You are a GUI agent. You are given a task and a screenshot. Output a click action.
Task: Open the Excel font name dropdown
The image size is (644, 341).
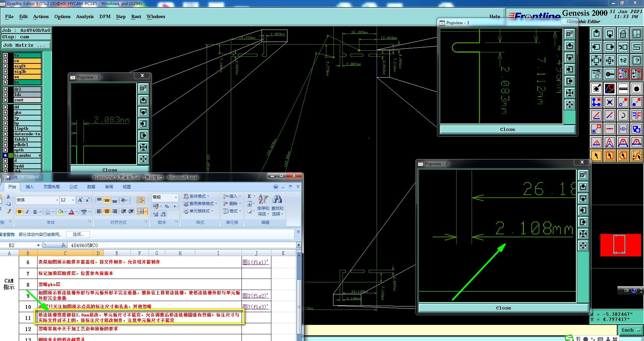pyautogui.click(x=57, y=200)
